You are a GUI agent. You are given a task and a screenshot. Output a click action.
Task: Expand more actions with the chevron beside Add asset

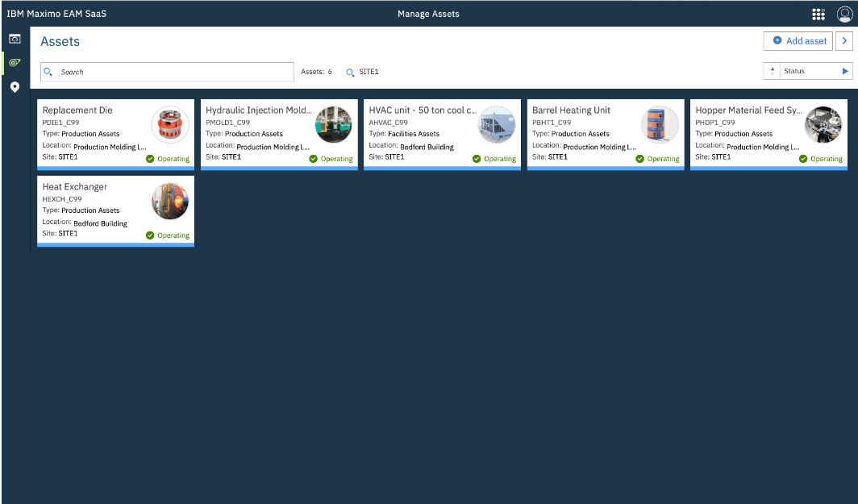844,40
